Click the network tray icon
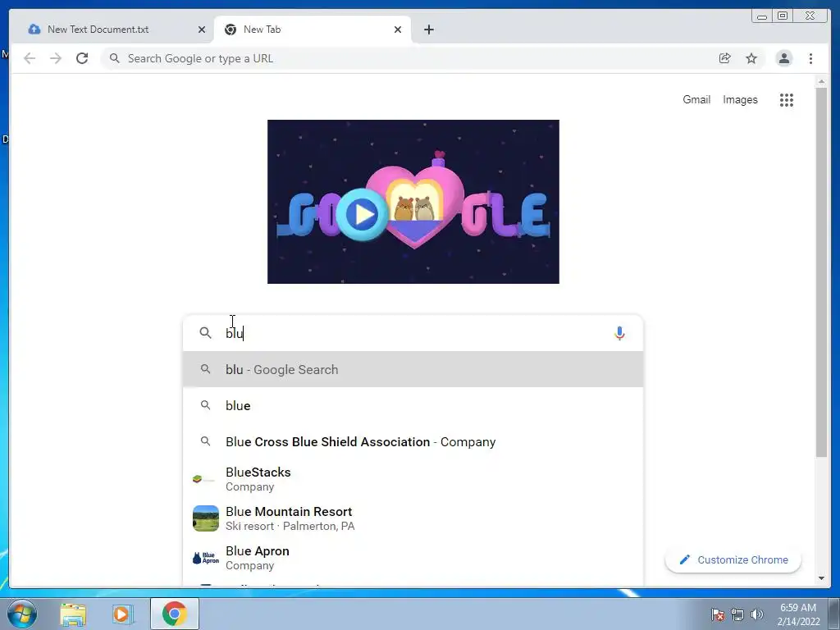840x630 pixels. (737, 614)
